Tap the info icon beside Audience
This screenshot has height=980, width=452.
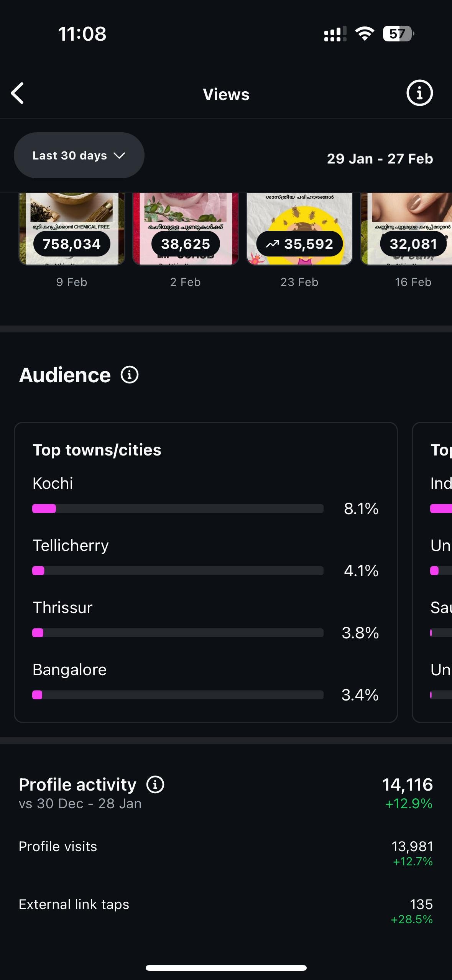point(130,375)
